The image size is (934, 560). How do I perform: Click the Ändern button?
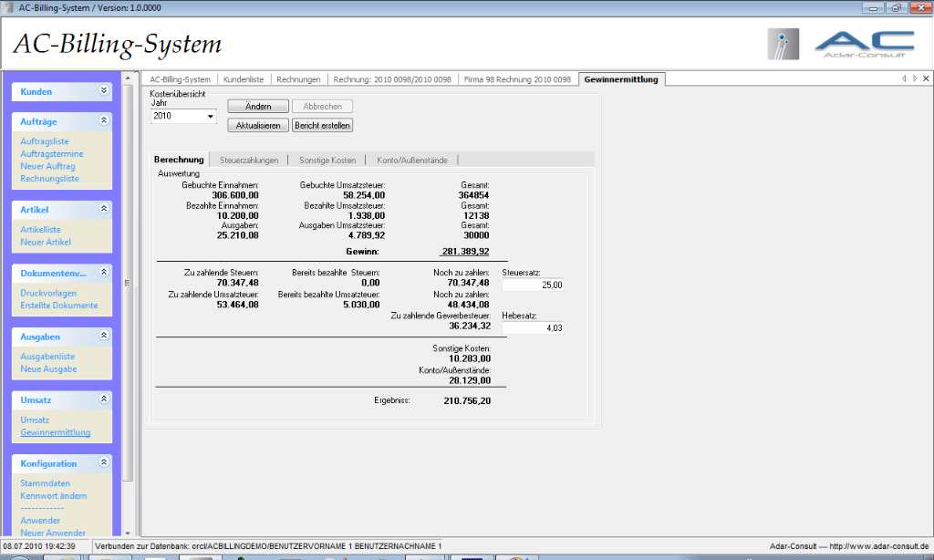(258, 106)
